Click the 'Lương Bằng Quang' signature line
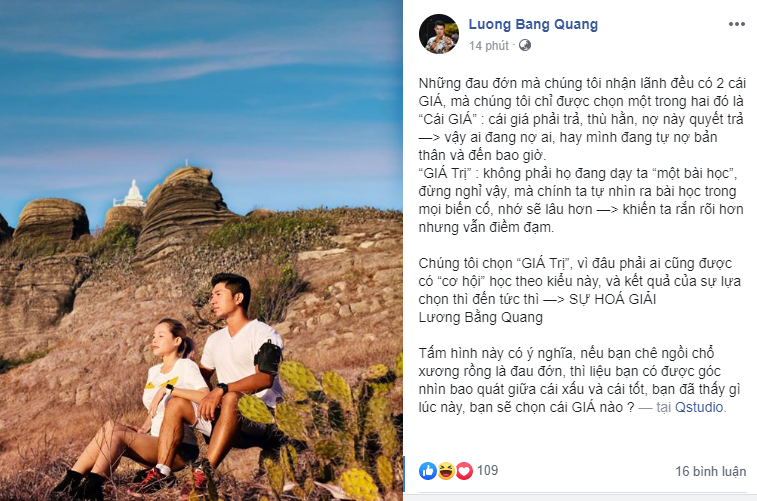Viewport: 757px width, 501px height. 480,317
